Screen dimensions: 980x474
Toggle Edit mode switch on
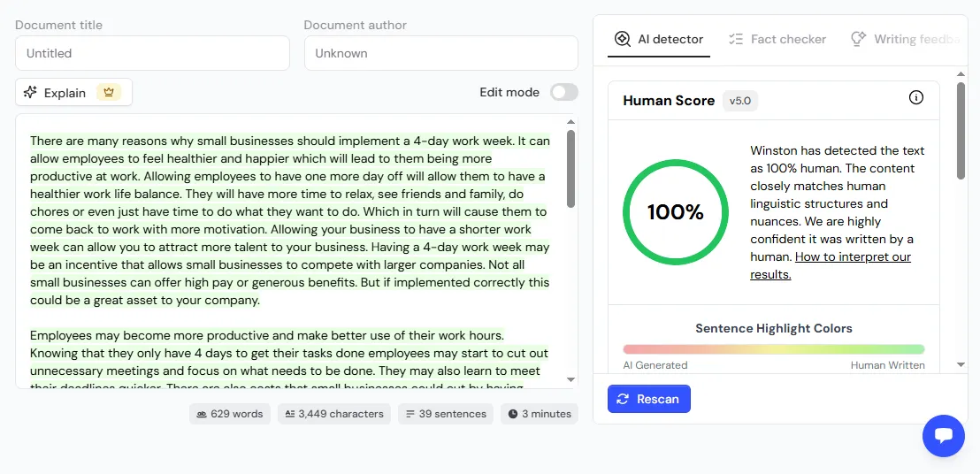click(x=563, y=93)
